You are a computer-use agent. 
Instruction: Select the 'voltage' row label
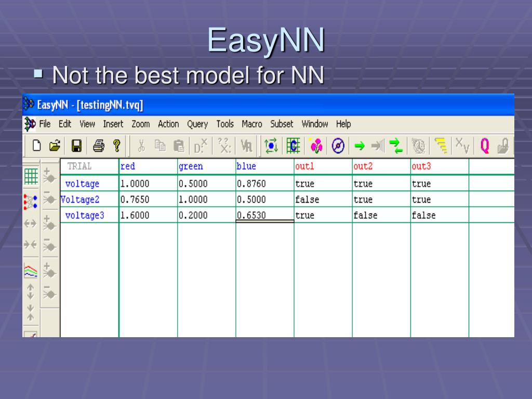pyautogui.click(x=89, y=183)
